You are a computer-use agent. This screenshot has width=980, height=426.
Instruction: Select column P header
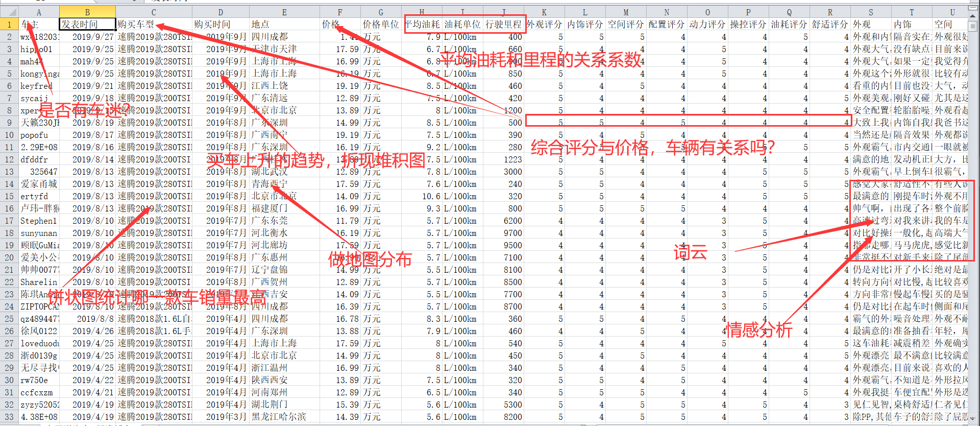pos(748,12)
